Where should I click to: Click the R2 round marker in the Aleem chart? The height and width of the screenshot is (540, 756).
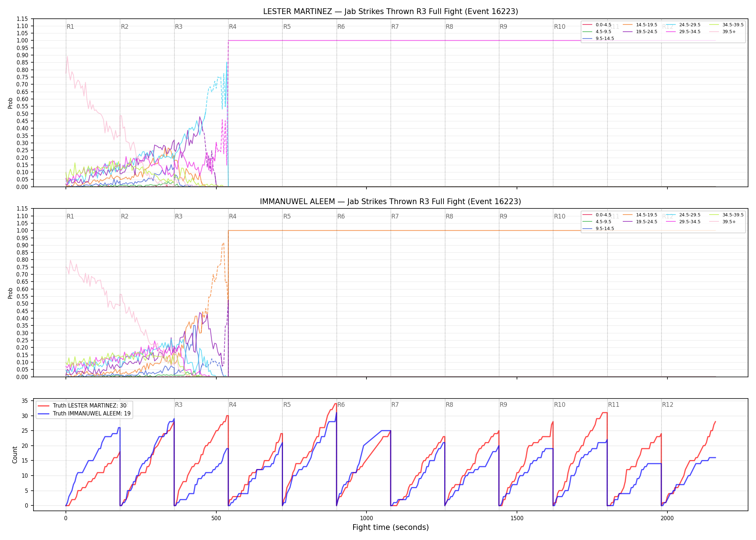pos(125,216)
